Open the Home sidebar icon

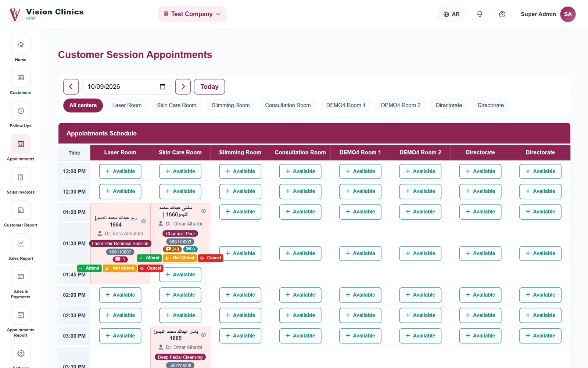21,45
